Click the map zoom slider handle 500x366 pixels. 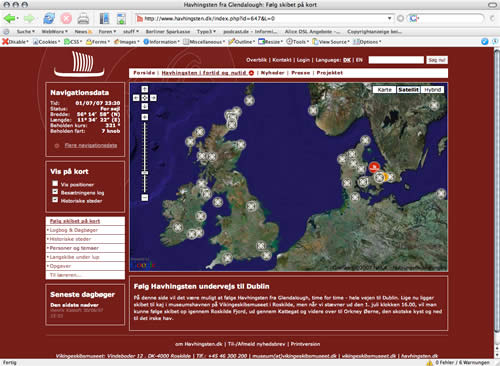coord(145,173)
